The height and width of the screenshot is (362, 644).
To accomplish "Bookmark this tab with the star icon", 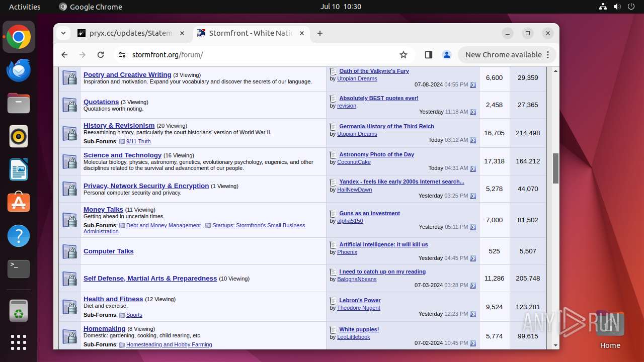I will tap(403, 55).
